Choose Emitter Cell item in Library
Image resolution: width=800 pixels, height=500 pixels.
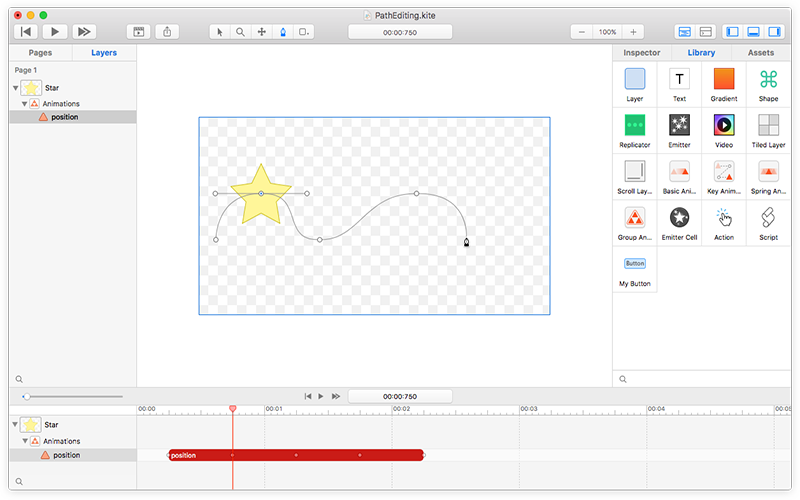tap(679, 223)
